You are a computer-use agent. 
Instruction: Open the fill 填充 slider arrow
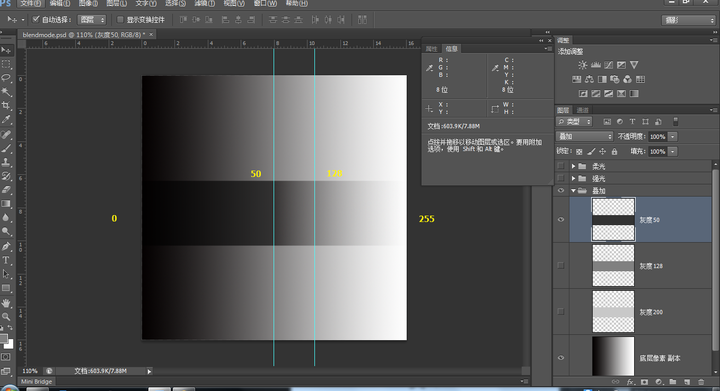673,151
